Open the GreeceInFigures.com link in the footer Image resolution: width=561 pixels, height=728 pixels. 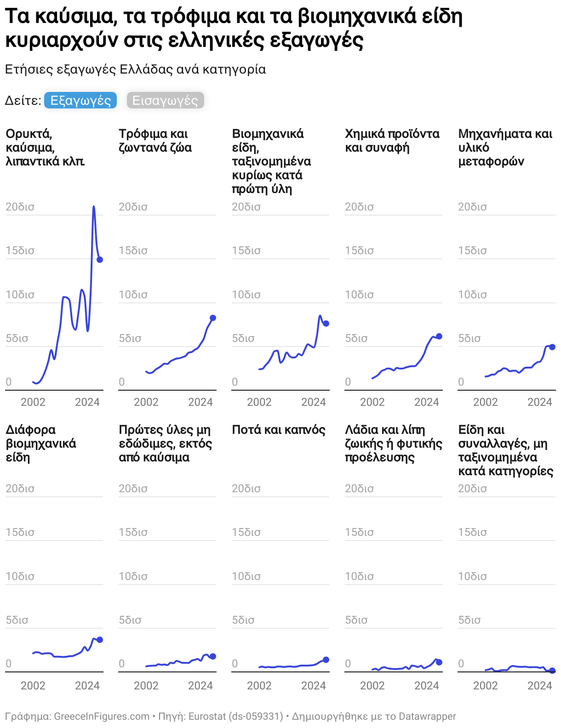(102, 717)
